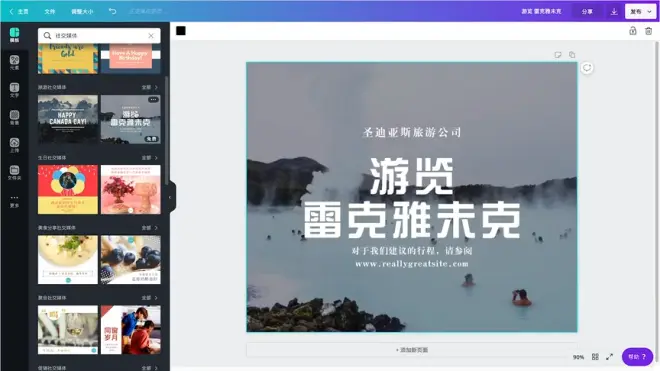Viewport: 660px width, 371px height.
Task: Click the magnifier search icon
Action: (x=47, y=36)
